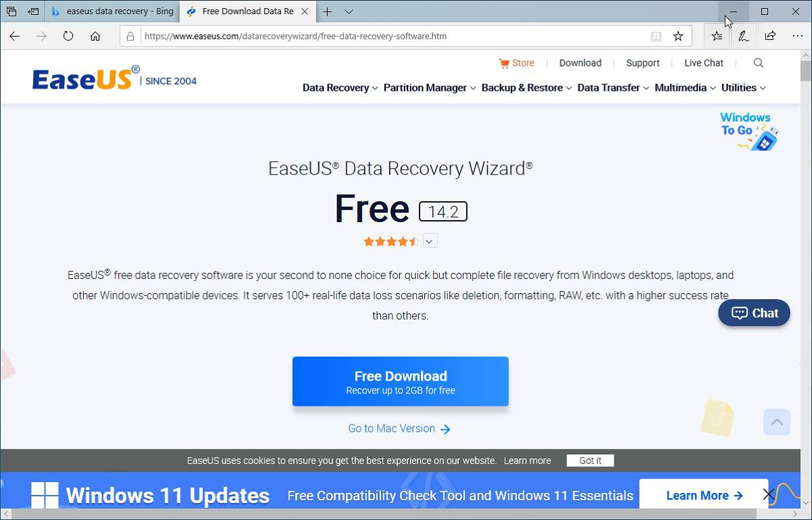
Task: Expand the Utilities menu
Action: pyautogui.click(x=743, y=88)
